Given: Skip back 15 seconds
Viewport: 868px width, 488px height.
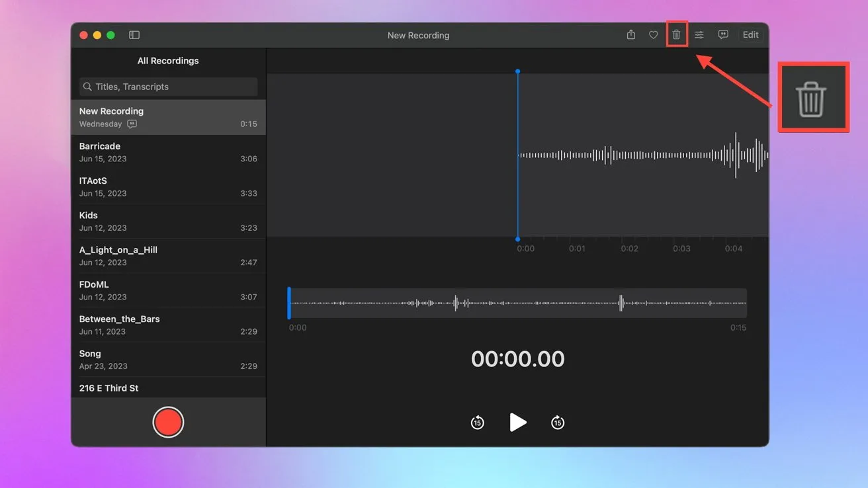Looking at the screenshot, I should [x=478, y=423].
